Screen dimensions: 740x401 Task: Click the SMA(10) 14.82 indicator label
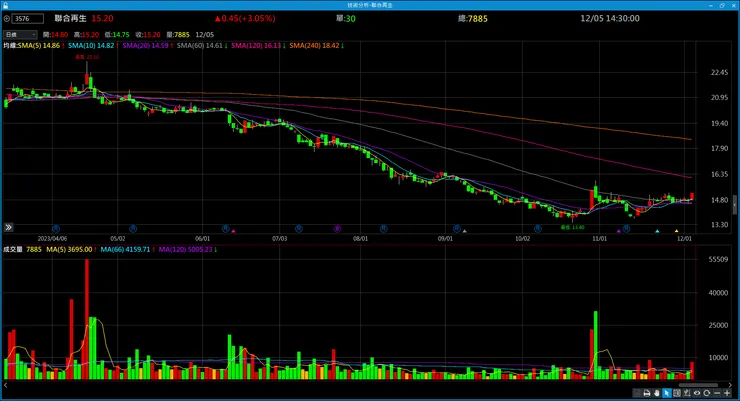(x=91, y=46)
